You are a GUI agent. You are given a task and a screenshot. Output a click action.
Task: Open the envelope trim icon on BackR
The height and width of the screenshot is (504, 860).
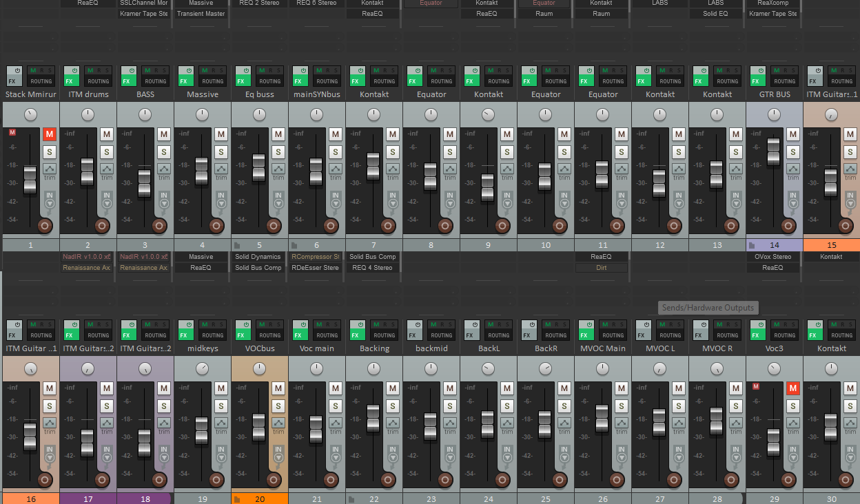(x=564, y=423)
